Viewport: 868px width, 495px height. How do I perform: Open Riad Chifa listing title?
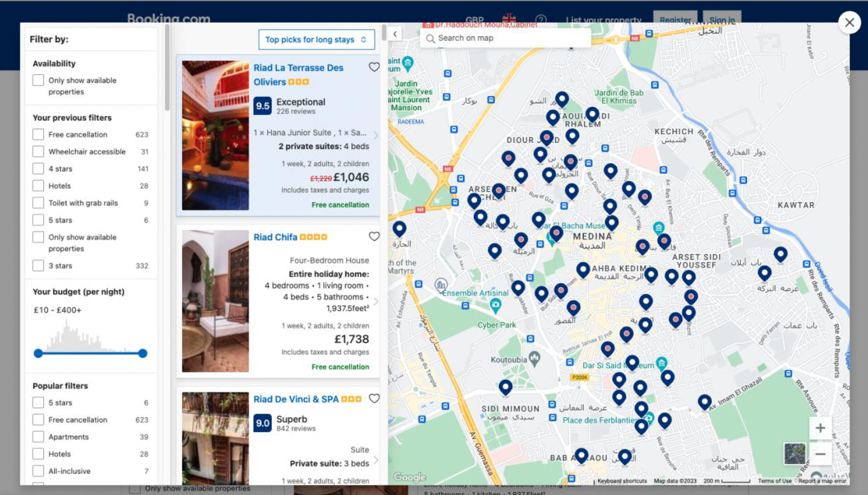click(x=275, y=237)
